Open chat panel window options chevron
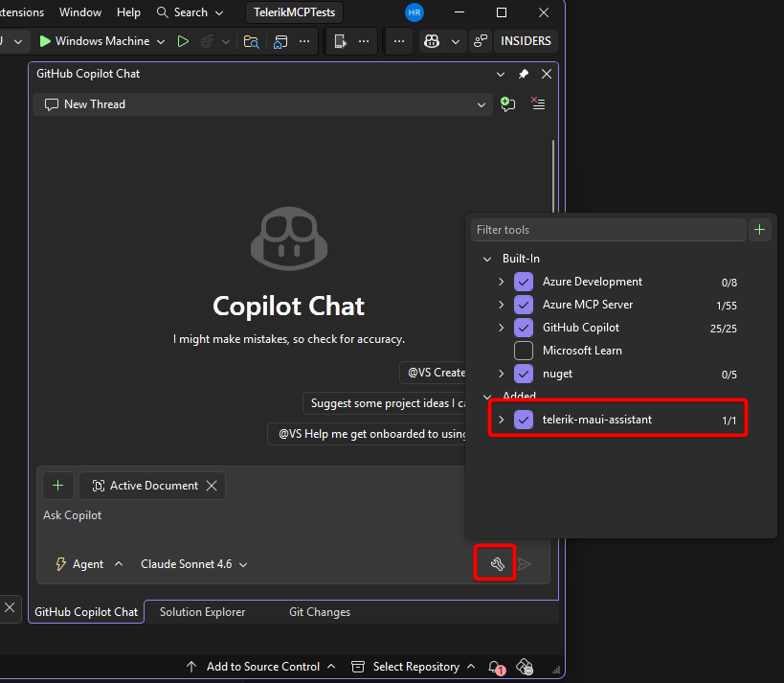The image size is (784, 683). 501,74
